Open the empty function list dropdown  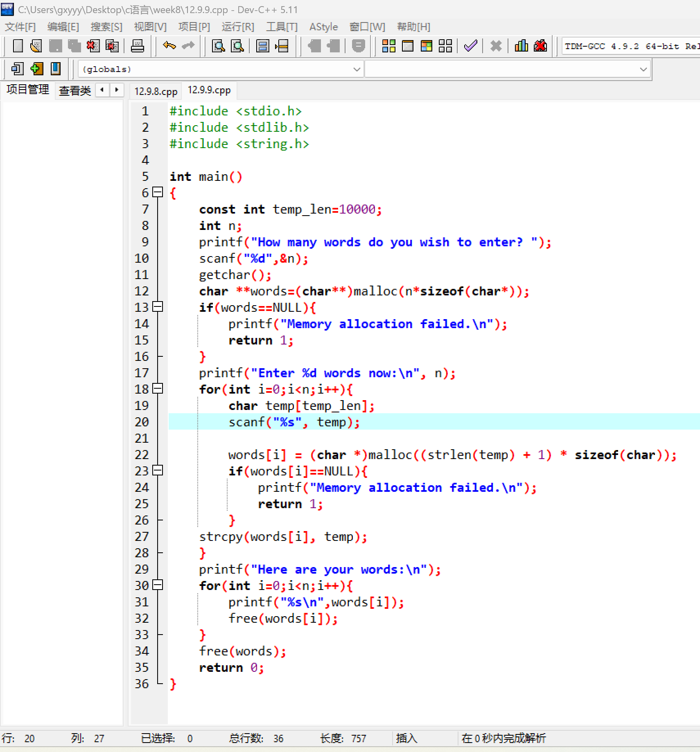[507, 69]
